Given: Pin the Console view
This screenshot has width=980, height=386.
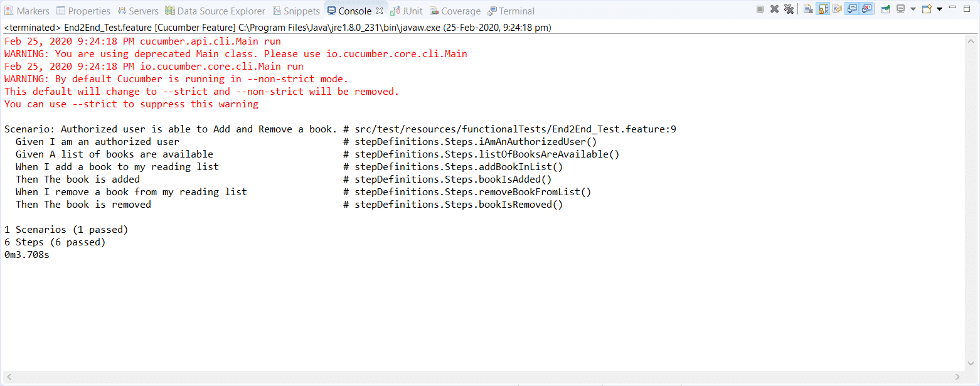Looking at the screenshot, I should [885, 9].
